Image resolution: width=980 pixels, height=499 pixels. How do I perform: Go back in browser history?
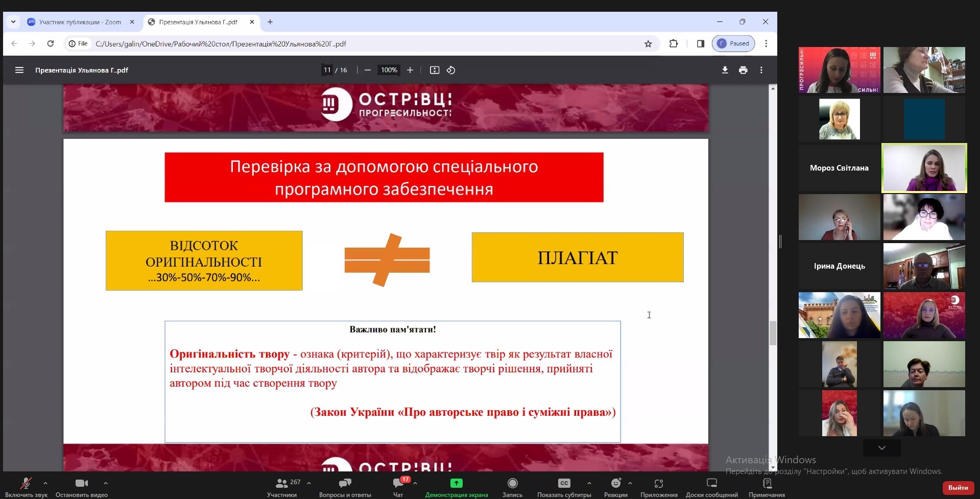tap(14, 43)
